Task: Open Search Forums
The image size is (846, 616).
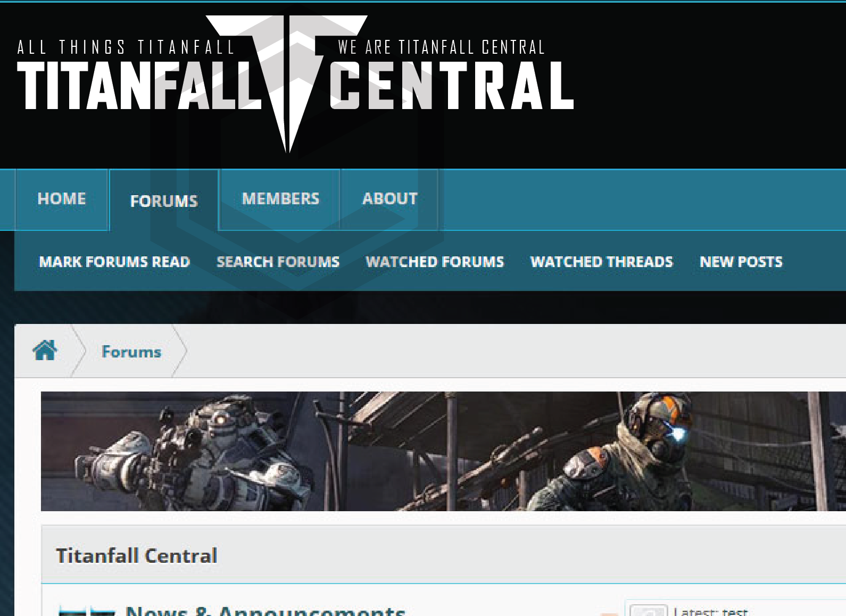Action: [x=278, y=262]
